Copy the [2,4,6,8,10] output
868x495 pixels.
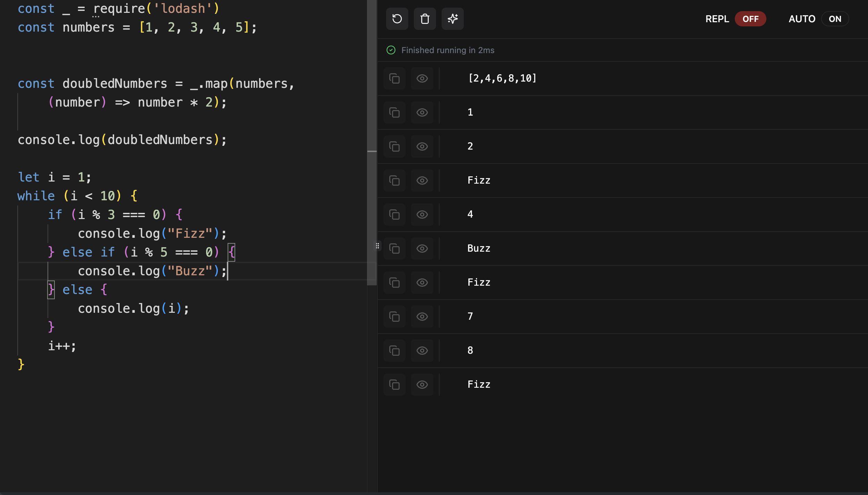(x=394, y=78)
